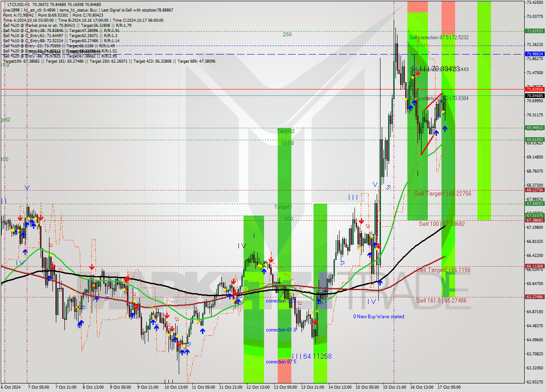Click the red 66.11560 price tag
546x392 pixels.
tap(535, 266)
